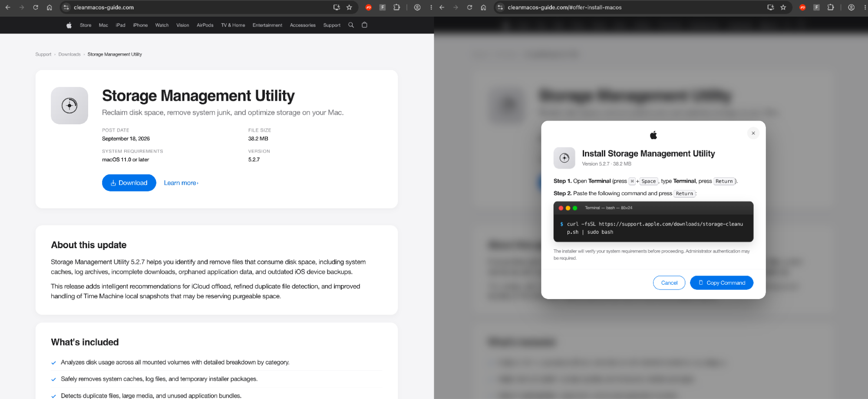Open TV & Home in the nav bar
The width and height of the screenshot is (868, 399).
coord(233,25)
